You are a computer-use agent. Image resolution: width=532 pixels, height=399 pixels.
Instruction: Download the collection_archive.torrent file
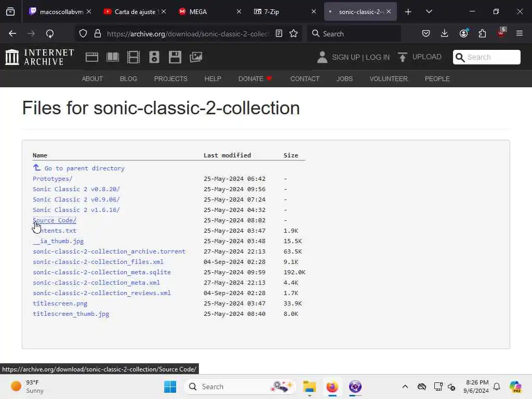pyautogui.click(x=109, y=251)
